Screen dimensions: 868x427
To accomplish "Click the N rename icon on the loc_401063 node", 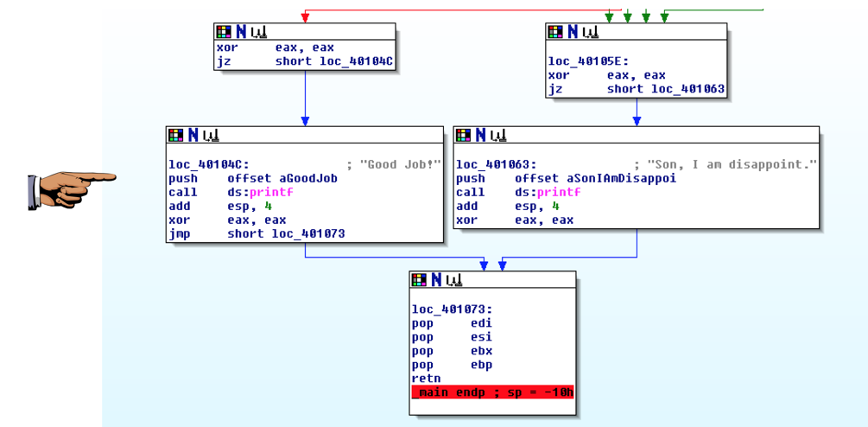I will (x=481, y=135).
